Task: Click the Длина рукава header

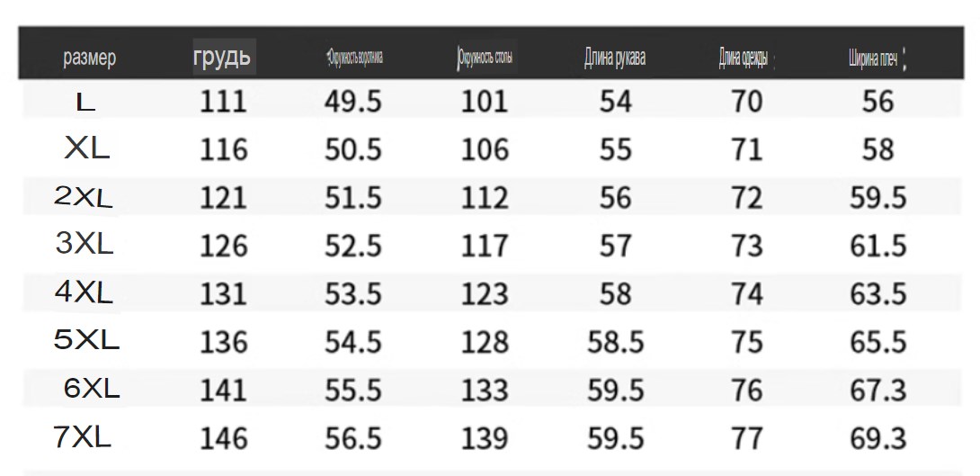Action: click(x=615, y=58)
